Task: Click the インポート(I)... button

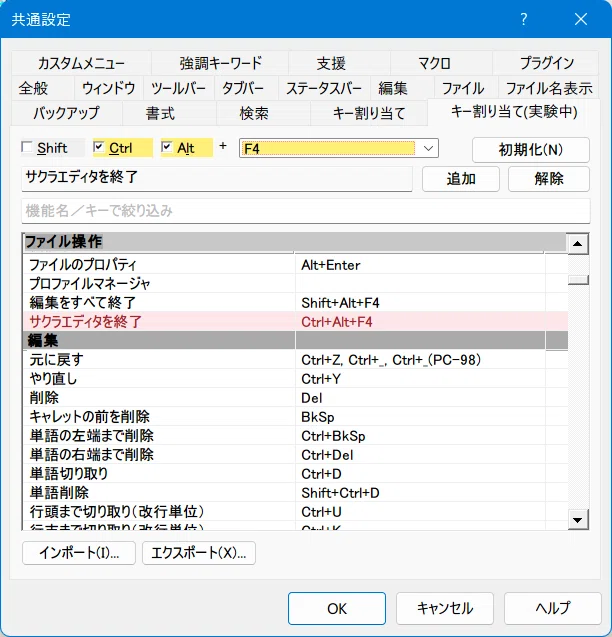Action: pos(79,553)
